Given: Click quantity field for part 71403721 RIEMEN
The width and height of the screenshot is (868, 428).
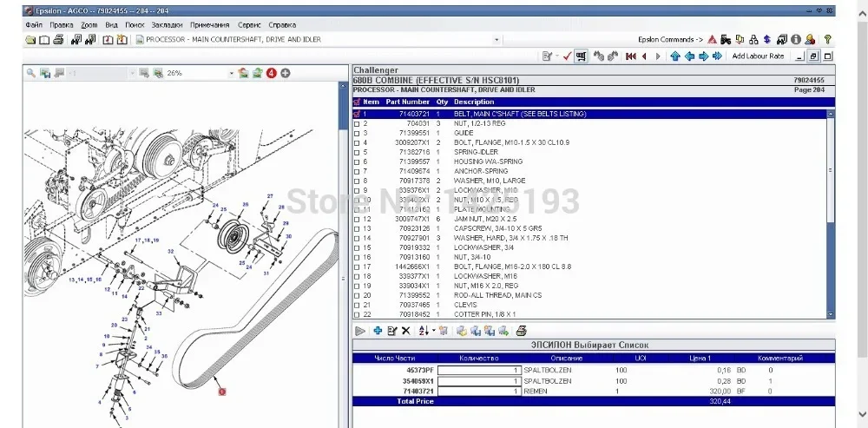Looking at the screenshot, I should pos(479,391).
